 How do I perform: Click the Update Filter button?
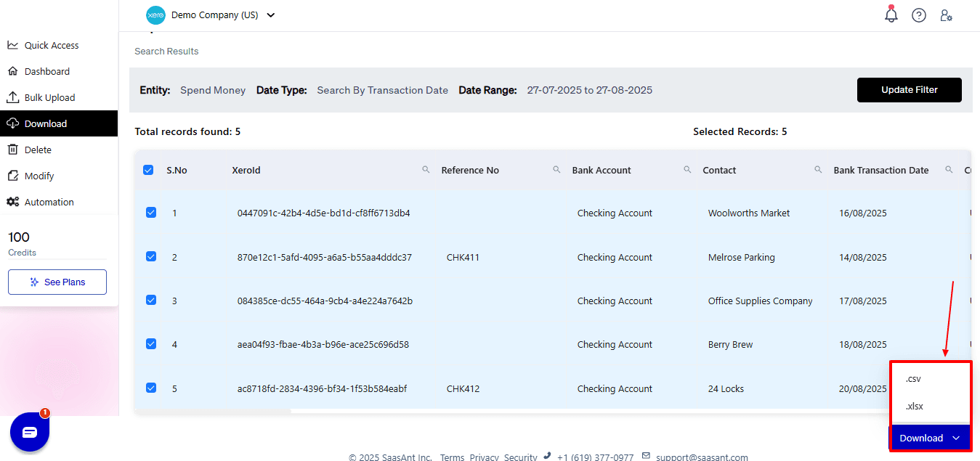pos(909,90)
